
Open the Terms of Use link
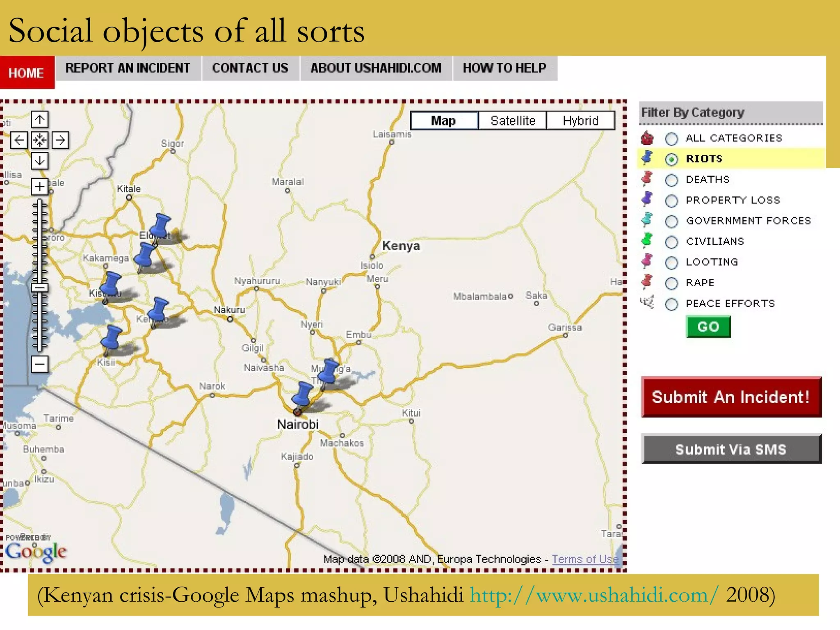(x=585, y=559)
